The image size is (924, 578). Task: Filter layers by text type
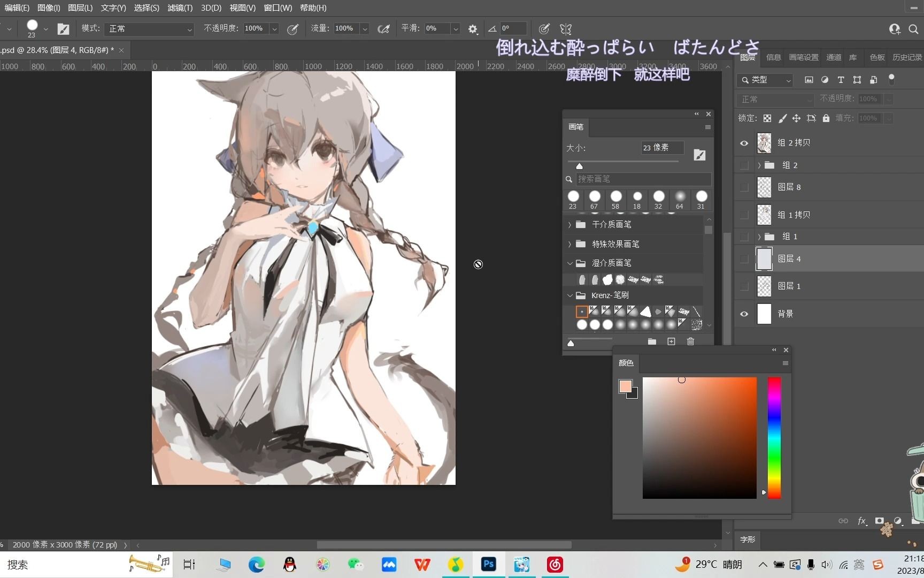(841, 80)
